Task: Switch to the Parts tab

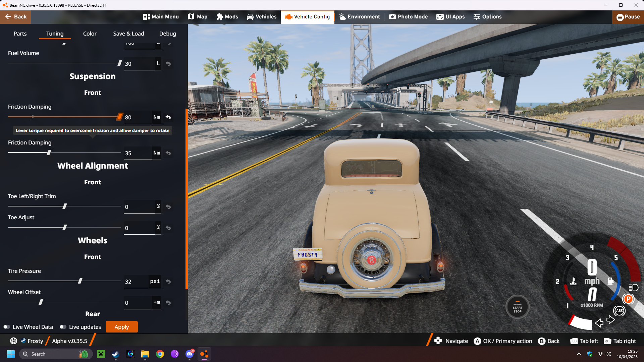Action: tap(20, 34)
